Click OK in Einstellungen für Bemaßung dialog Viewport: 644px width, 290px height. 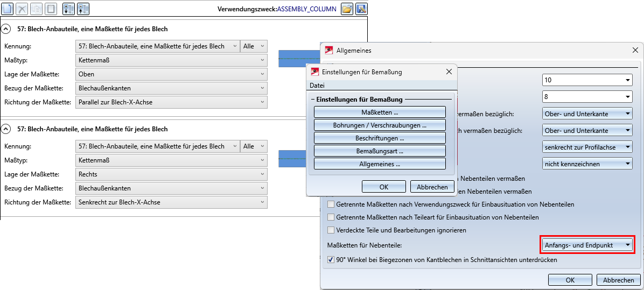click(383, 187)
